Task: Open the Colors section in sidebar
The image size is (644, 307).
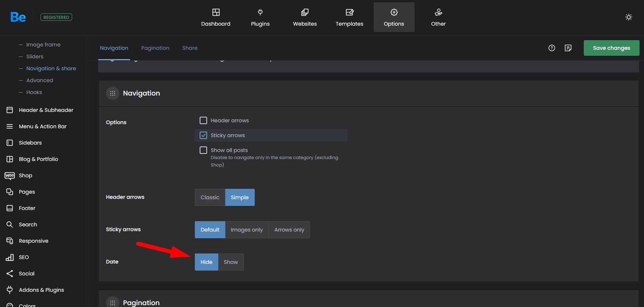Action: 27,305
